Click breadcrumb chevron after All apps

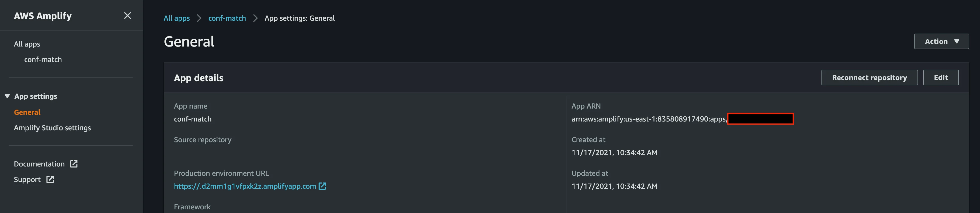click(199, 18)
